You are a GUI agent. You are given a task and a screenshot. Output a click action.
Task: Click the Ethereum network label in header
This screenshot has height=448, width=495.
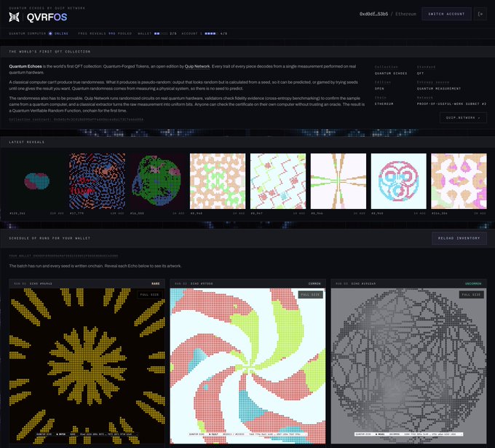point(405,14)
